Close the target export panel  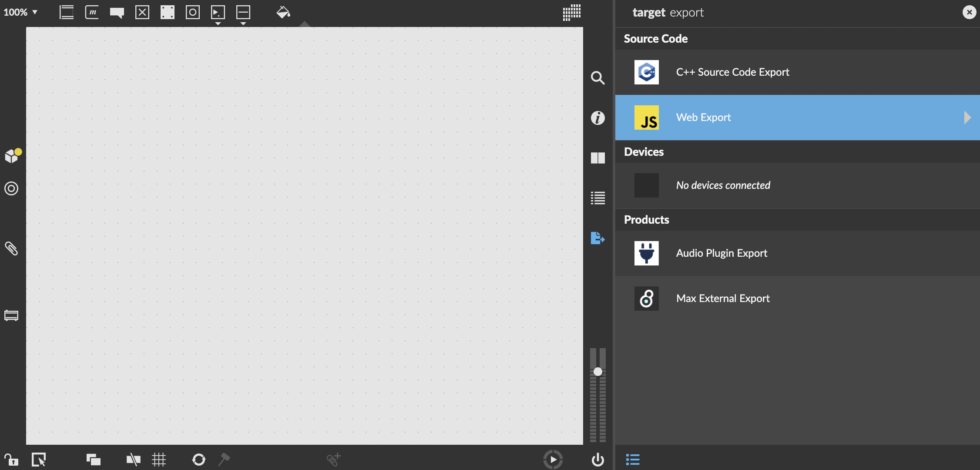[x=969, y=12]
